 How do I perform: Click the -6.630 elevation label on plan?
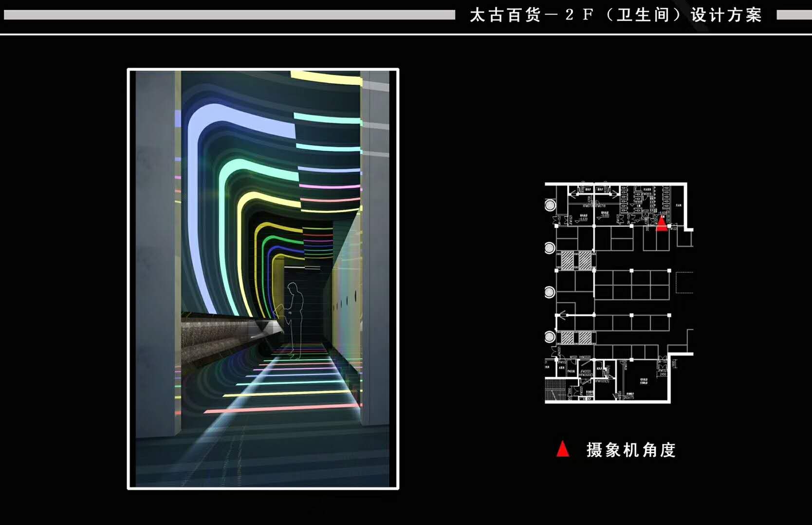click(x=583, y=219)
